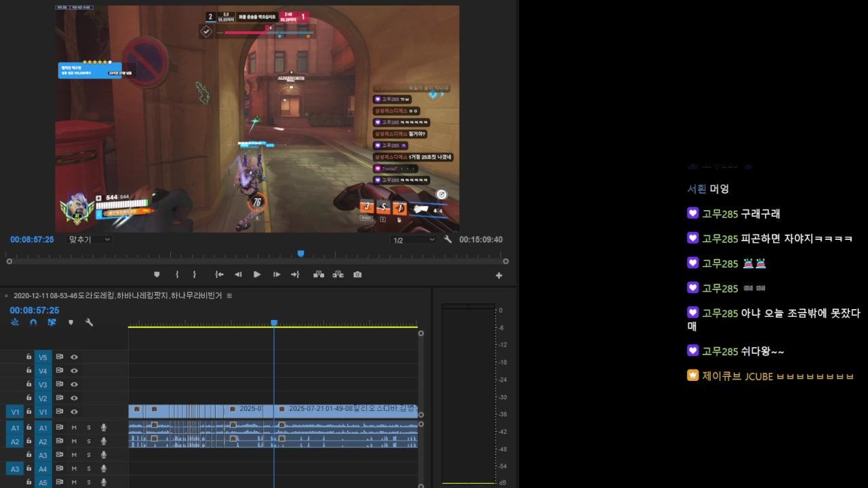Click the timeline ruler playhead
Screen dimensions: 868x488
[274, 323]
